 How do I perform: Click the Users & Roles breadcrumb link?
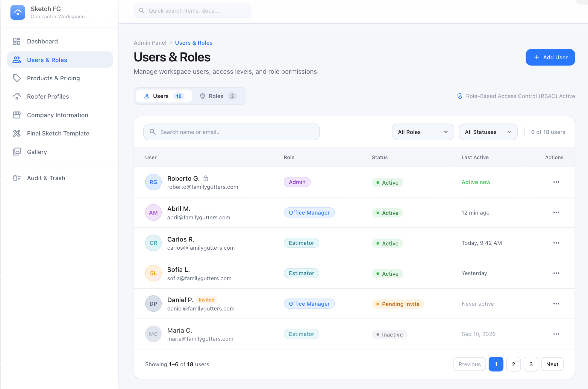click(x=194, y=43)
